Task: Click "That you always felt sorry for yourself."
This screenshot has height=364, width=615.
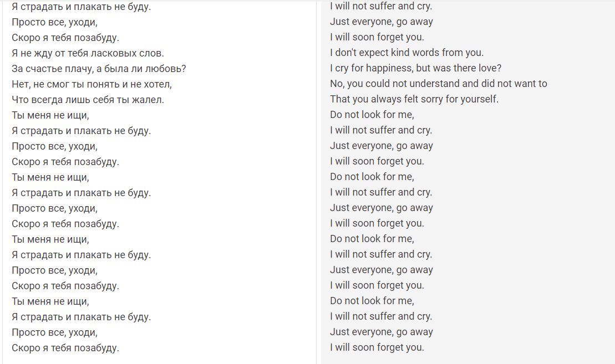Action: [x=414, y=99]
